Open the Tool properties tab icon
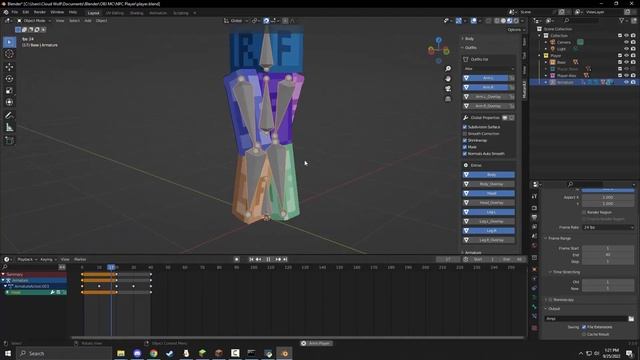Screen dimensions: 640x360 click(534, 196)
